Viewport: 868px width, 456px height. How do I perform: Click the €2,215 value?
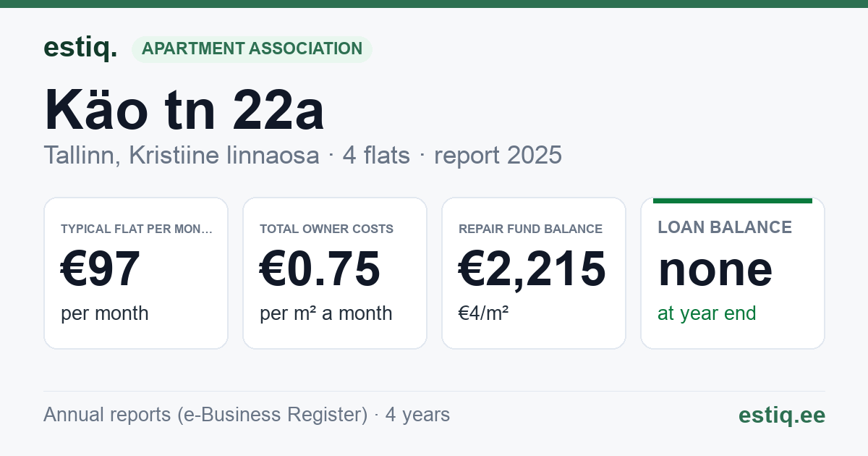click(532, 269)
